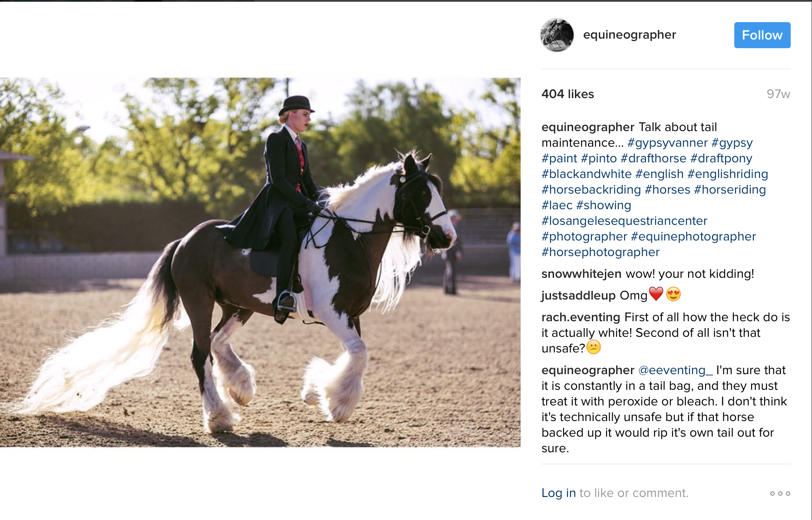Open the three-dot more options menu
This screenshot has height=520, width=812.
click(780, 494)
